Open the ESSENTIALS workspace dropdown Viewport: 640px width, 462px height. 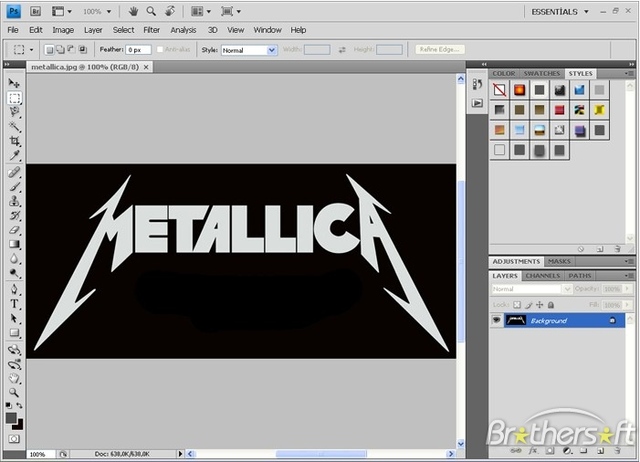(x=560, y=12)
